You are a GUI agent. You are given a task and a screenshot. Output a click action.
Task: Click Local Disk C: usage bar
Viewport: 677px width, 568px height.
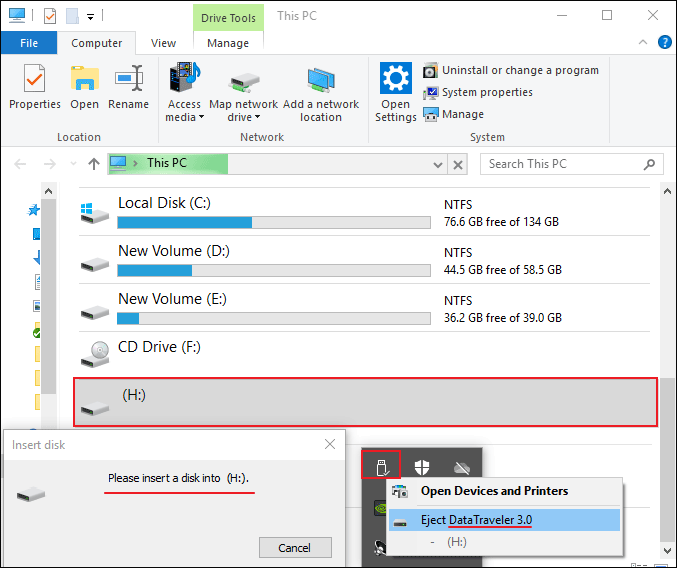[x=274, y=222]
